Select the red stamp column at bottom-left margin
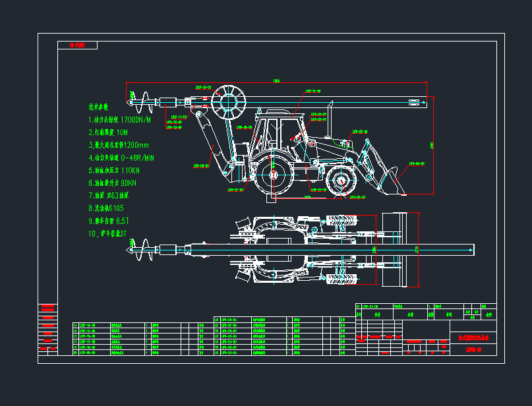 point(47,329)
